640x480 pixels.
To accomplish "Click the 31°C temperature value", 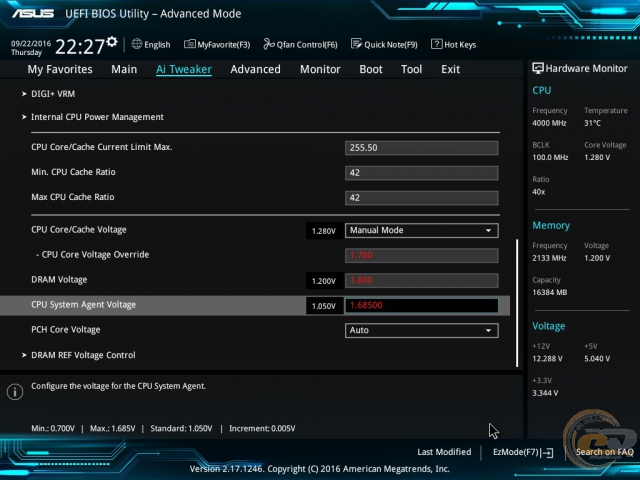I will 592,123.
